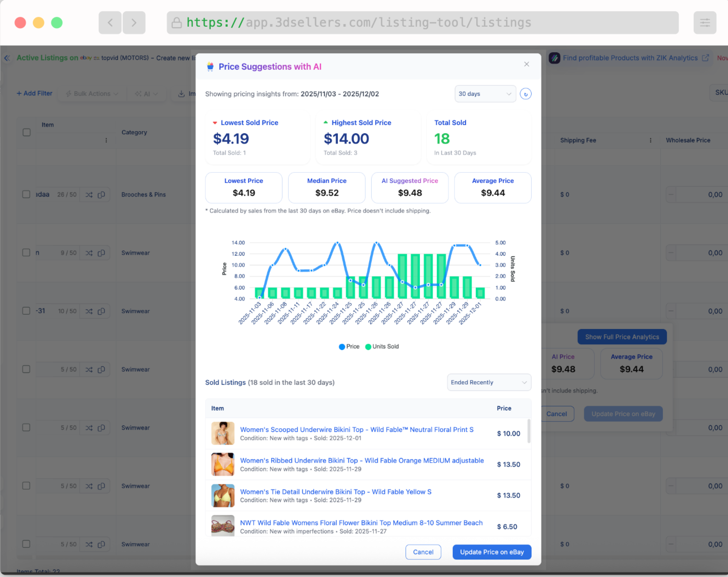Open the Ended Recently sort dropdown
This screenshot has height=577, width=728.
coord(489,382)
